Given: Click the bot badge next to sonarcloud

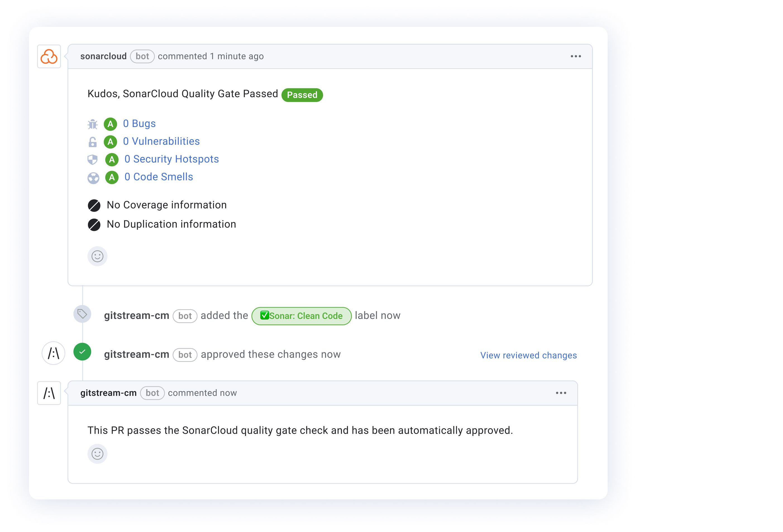Looking at the screenshot, I should [142, 56].
